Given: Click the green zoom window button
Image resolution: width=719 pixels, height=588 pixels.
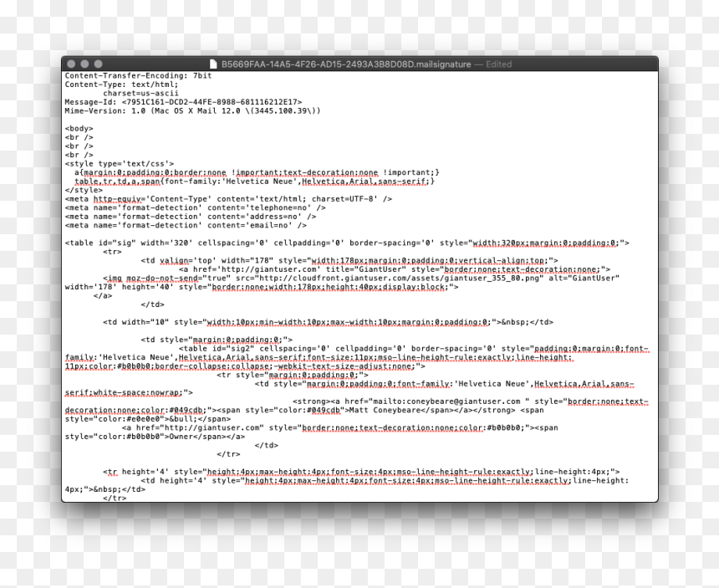Looking at the screenshot, I should (x=98, y=64).
